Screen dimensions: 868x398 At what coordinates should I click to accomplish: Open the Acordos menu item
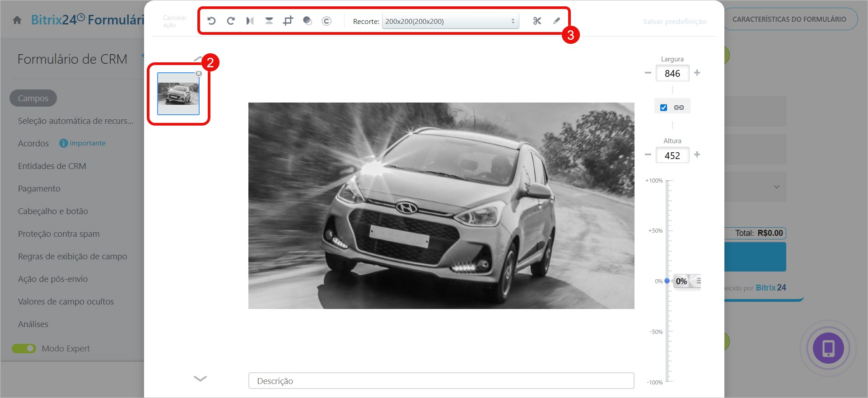(x=33, y=143)
